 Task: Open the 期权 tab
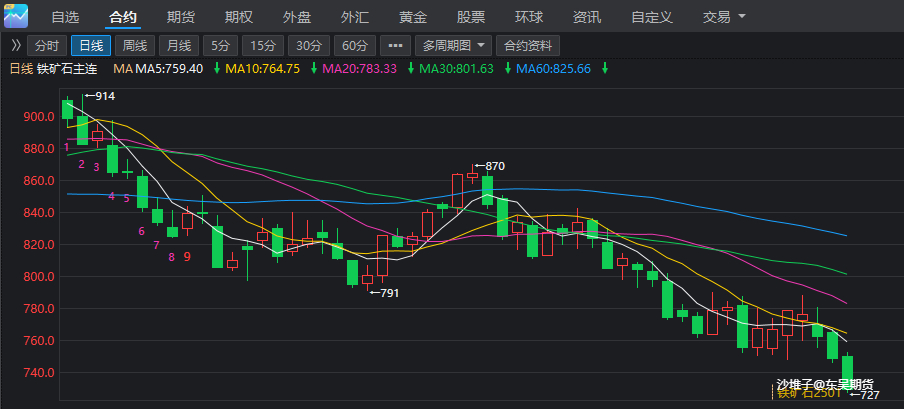pos(239,17)
